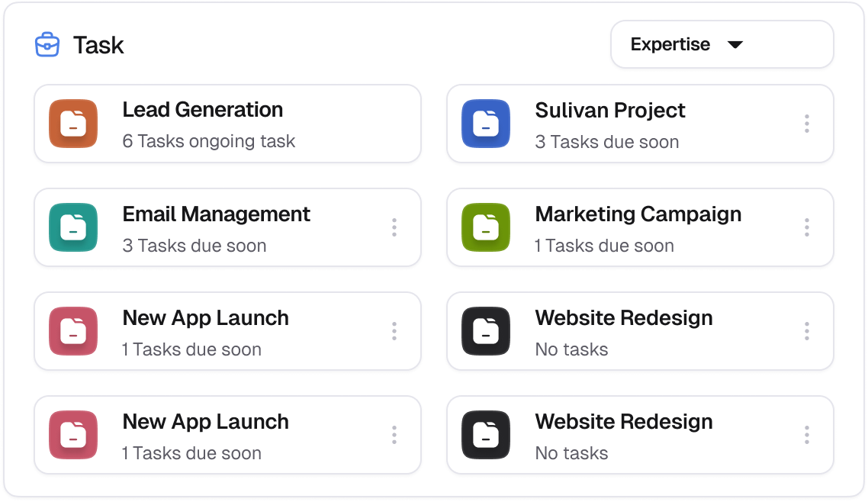Open the Sulivan Project options menu

pyautogui.click(x=806, y=124)
